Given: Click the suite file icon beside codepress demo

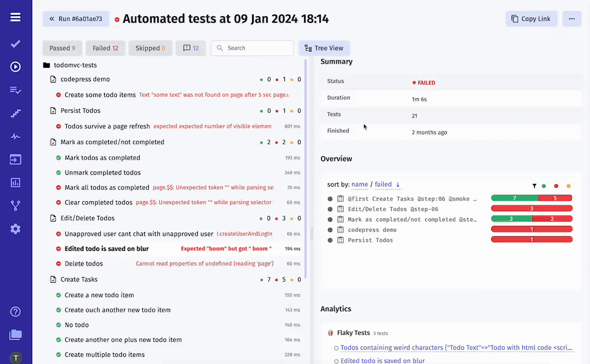Looking at the screenshot, I should pos(53,79).
